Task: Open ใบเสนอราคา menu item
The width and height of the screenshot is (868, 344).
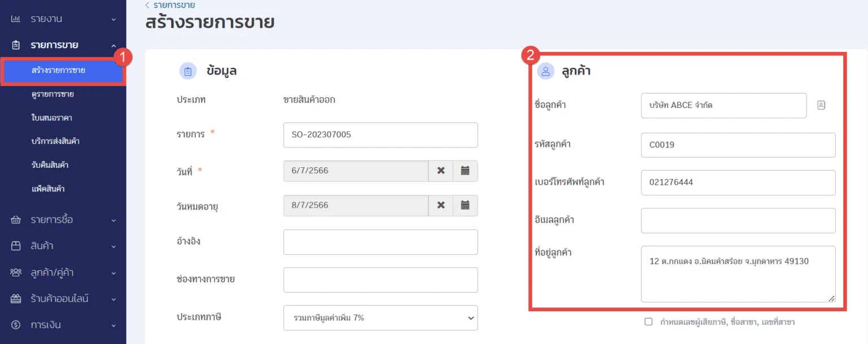Action: 51,118
